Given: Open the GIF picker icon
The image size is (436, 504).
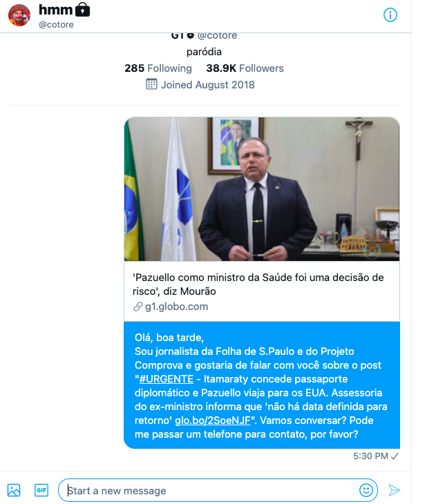Looking at the screenshot, I should (41, 490).
